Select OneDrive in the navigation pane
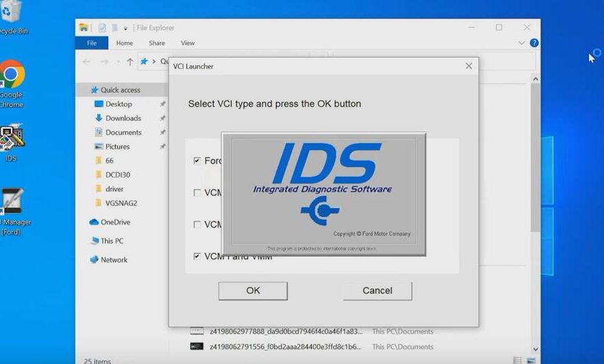Screen dimensions: 604x364 pyautogui.click(x=115, y=222)
